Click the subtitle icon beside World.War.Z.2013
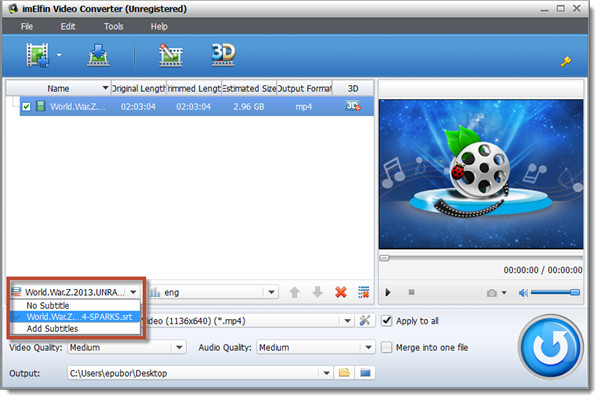 pyautogui.click(x=16, y=292)
